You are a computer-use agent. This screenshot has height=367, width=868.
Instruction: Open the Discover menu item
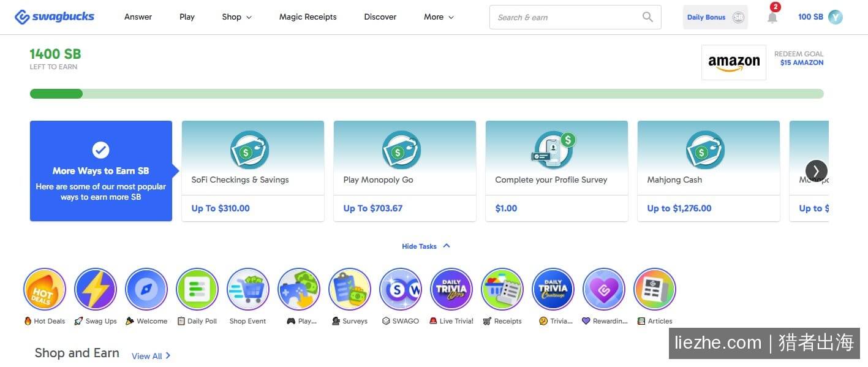pyautogui.click(x=380, y=17)
